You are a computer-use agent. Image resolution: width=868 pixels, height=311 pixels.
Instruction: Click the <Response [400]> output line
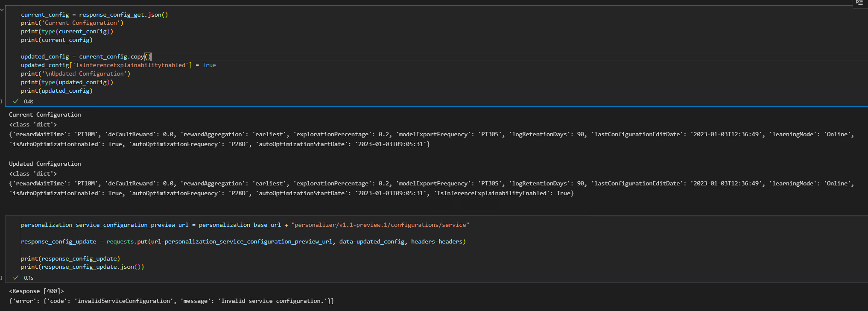(x=36, y=291)
